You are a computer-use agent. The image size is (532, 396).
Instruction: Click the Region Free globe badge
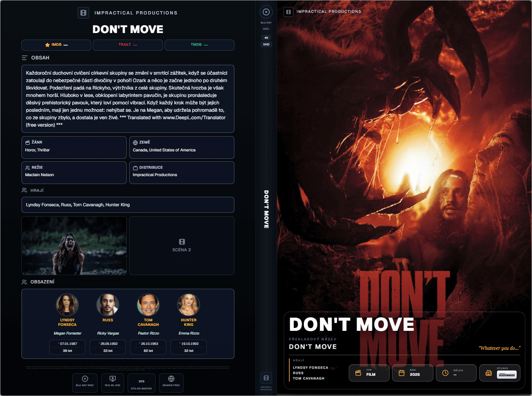tap(171, 383)
